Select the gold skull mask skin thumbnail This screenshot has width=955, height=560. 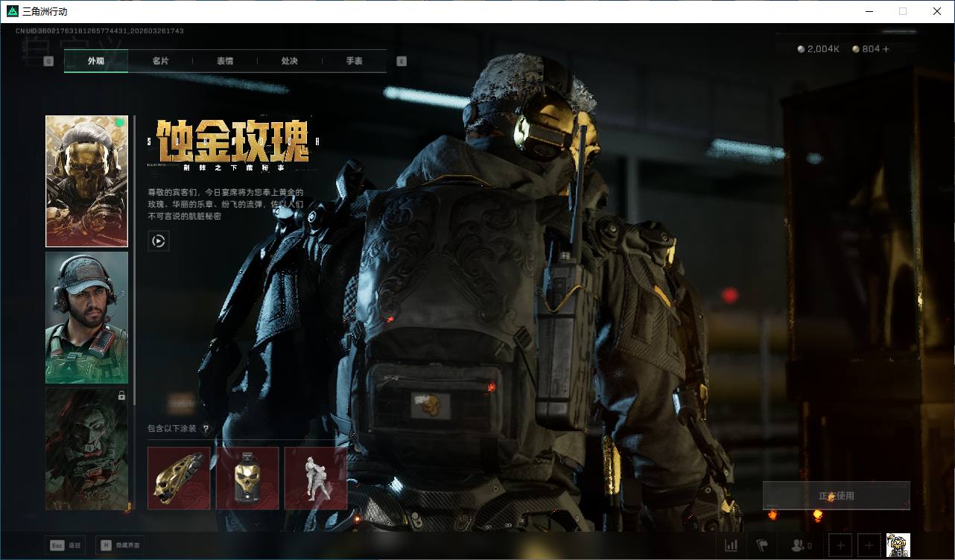86,181
